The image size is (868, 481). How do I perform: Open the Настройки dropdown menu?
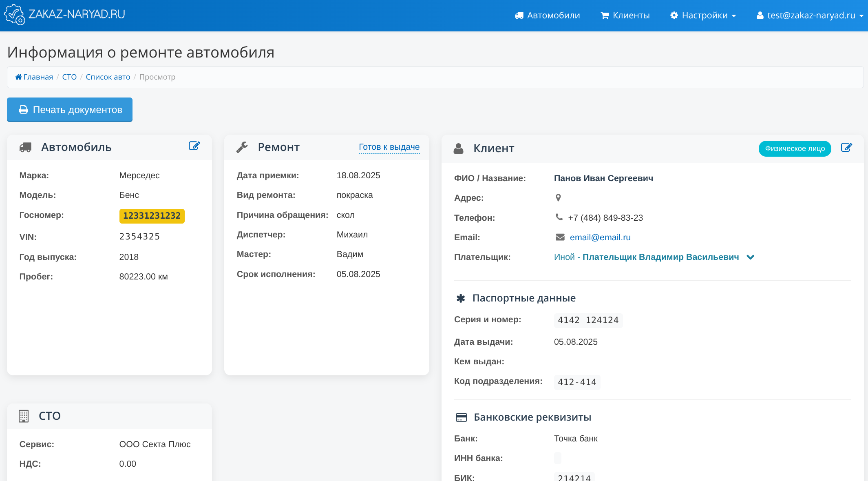coord(703,16)
